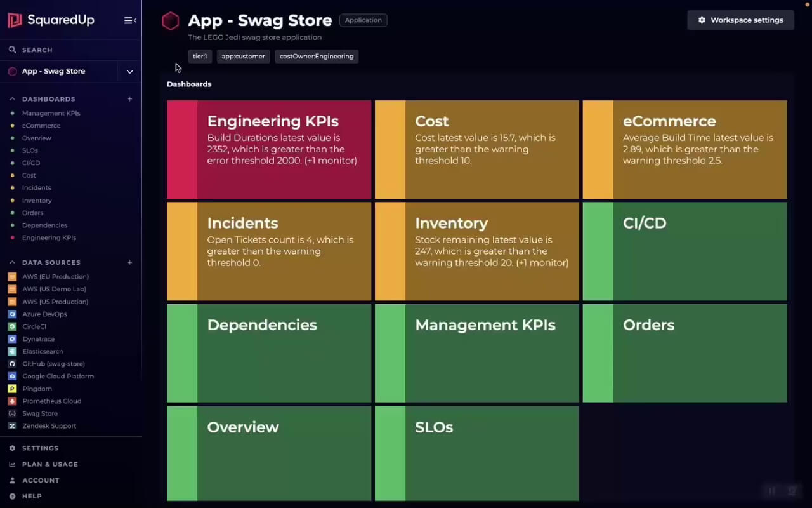Open the Inventory dashboard tile
This screenshot has height=508, width=812.
pyautogui.click(x=477, y=251)
